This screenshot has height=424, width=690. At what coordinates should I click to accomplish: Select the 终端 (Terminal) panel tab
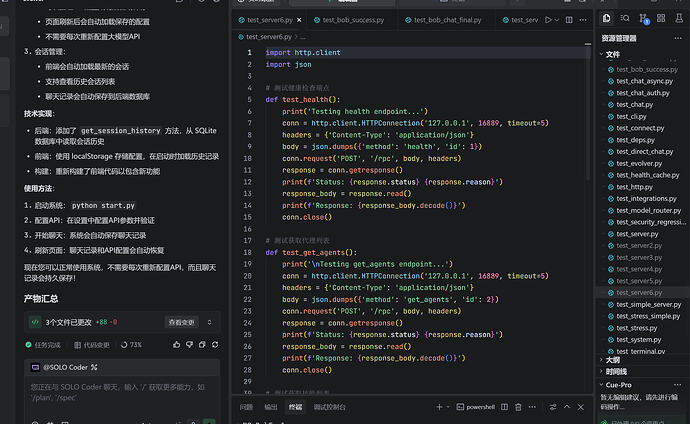click(x=295, y=407)
